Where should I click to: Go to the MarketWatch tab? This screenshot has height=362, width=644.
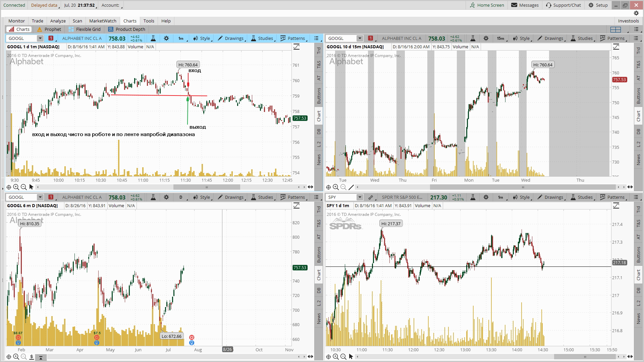(x=103, y=21)
